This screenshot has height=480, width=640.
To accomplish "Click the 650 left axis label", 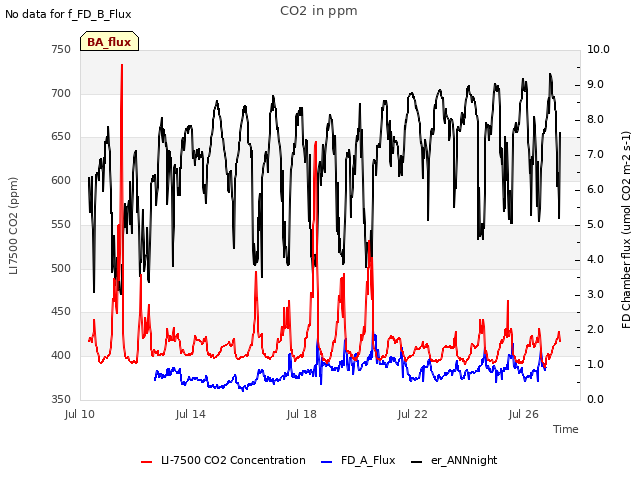I will [x=61, y=137].
